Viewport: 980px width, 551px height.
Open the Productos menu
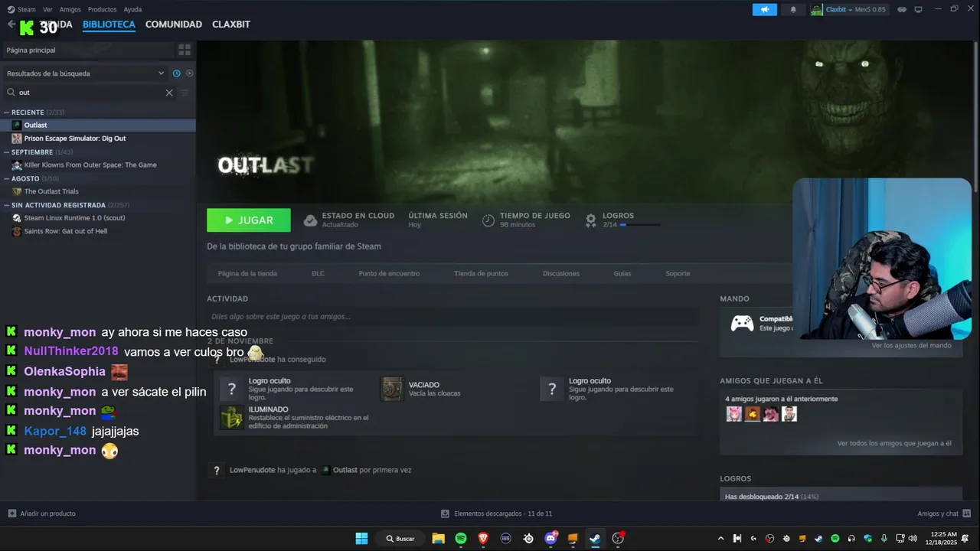(x=102, y=9)
